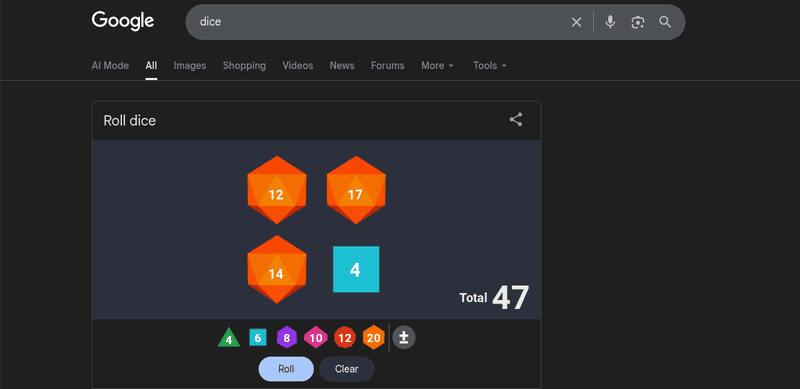Image resolution: width=800 pixels, height=389 pixels.
Task: Click the d20 die showing 14
Action: (x=277, y=269)
